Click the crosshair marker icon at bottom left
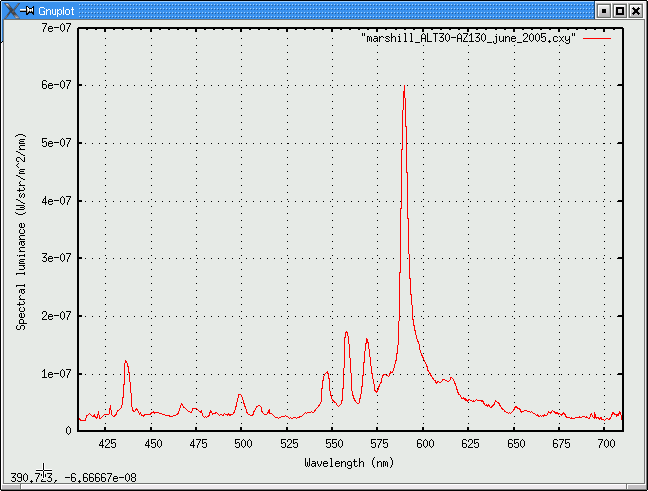This screenshot has width=648, height=491. coord(44,467)
